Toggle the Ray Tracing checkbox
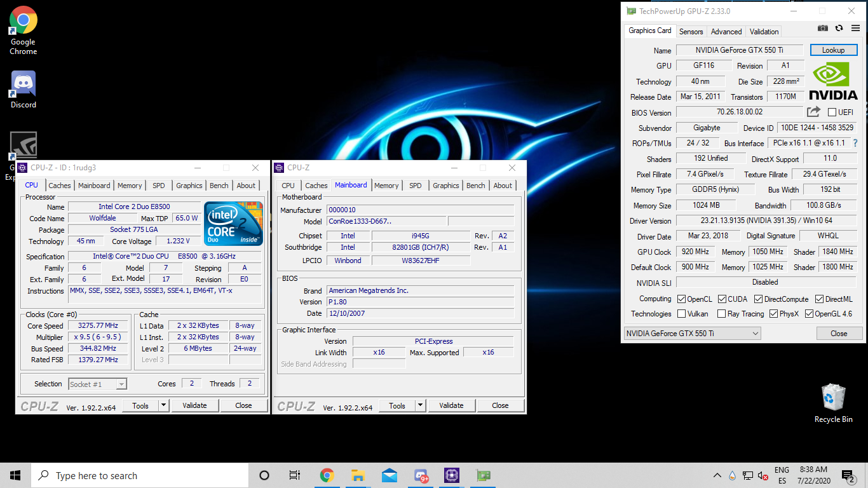Screen dimensions: 868x488 point(721,314)
